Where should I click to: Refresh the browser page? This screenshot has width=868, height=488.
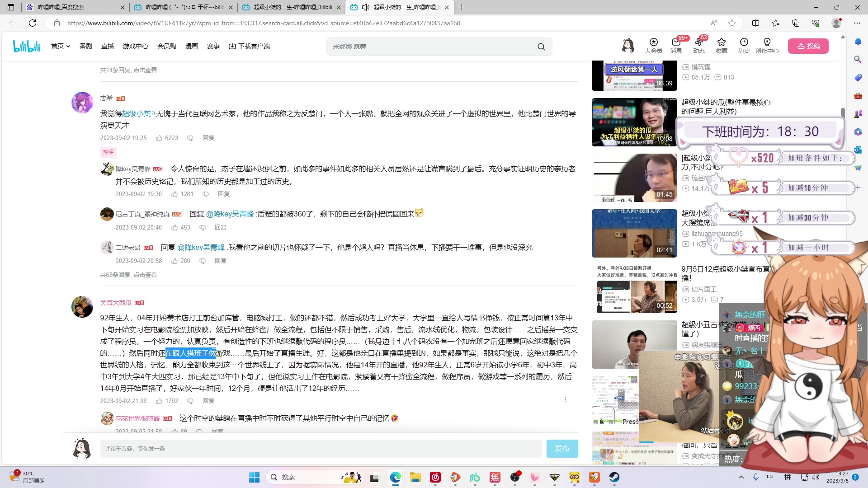(x=33, y=23)
